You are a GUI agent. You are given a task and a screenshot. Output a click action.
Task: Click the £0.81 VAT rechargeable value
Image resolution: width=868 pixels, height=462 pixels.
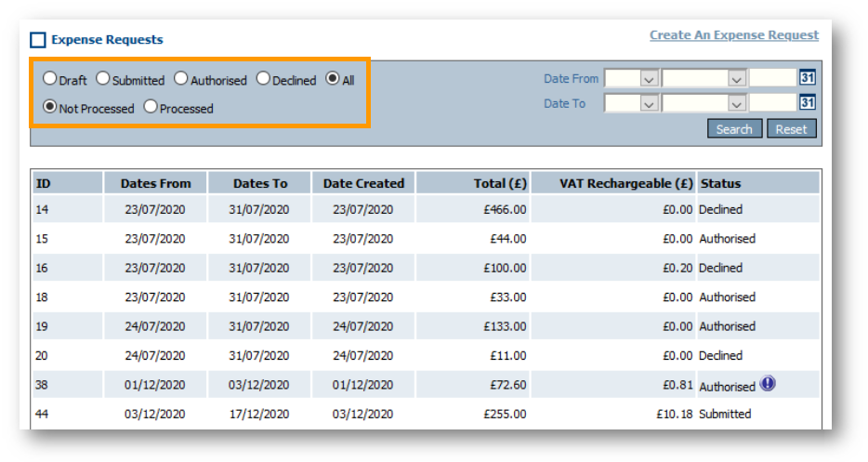pyautogui.click(x=677, y=385)
